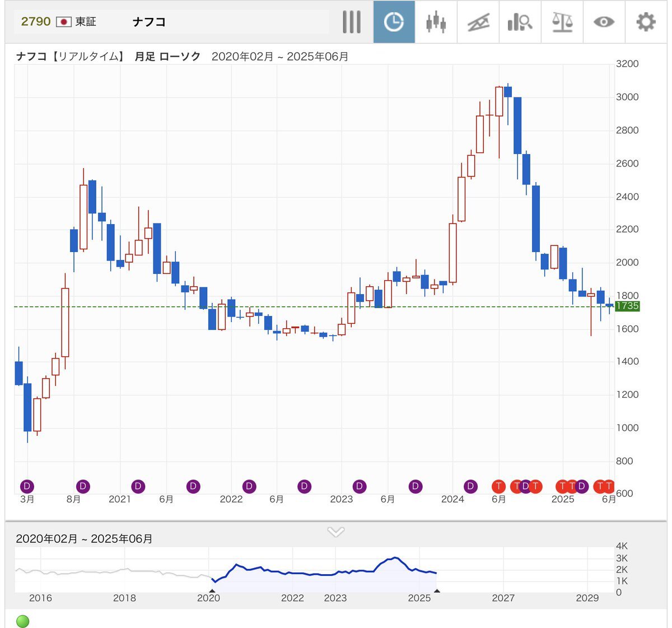
Task: Click the 月足 ローソク chart type label
Action: click(167, 57)
